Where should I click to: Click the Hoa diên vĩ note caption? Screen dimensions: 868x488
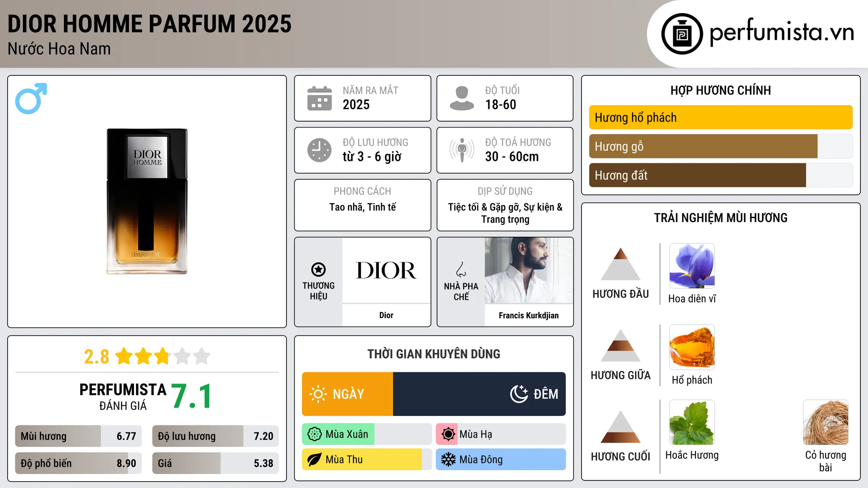pos(692,299)
